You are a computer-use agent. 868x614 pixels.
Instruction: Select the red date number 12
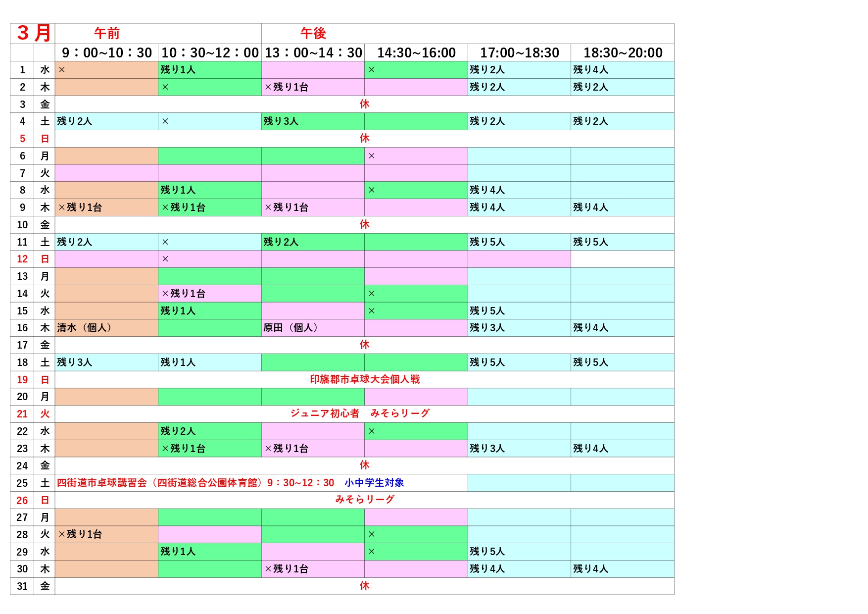point(22,259)
